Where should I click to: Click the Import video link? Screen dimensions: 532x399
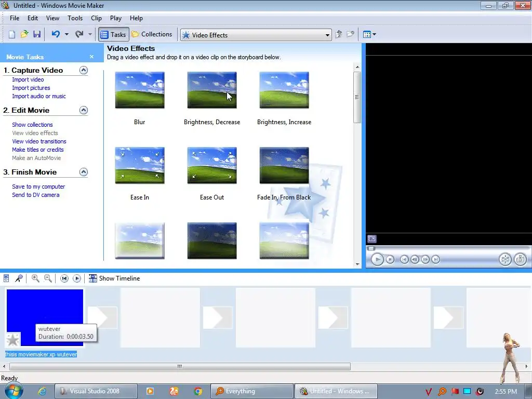28,79
